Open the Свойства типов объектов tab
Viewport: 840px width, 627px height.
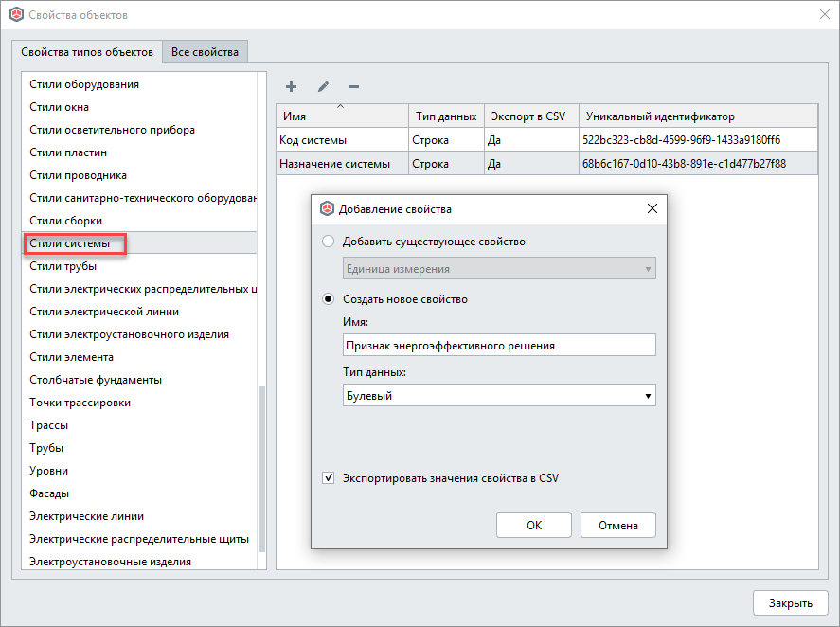point(87,52)
